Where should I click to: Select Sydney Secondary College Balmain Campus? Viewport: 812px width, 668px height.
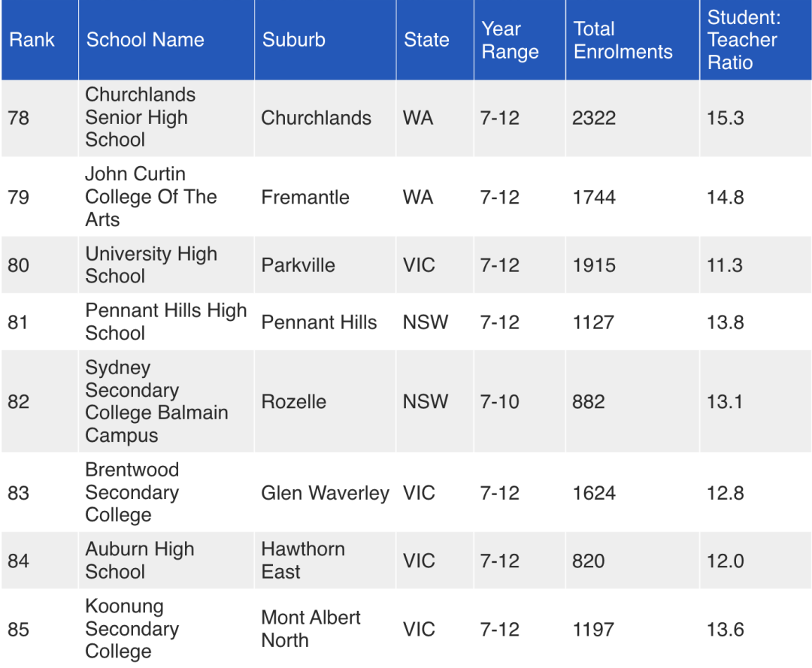156,401
